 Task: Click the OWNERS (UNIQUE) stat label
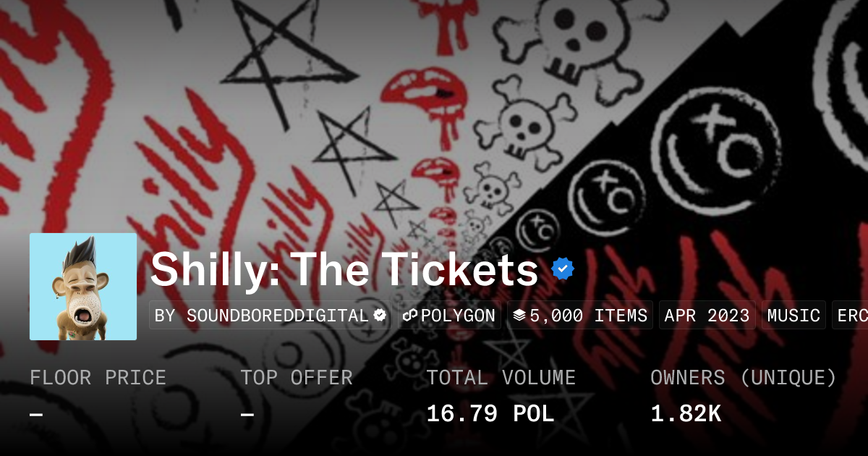pos(744,378)
